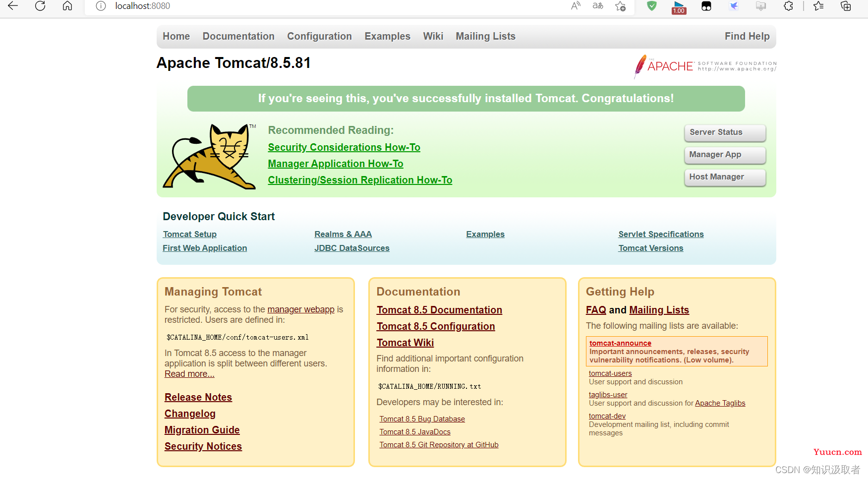
Task: Open the tomcat-dev mailing list link
Action: (607, 416)
